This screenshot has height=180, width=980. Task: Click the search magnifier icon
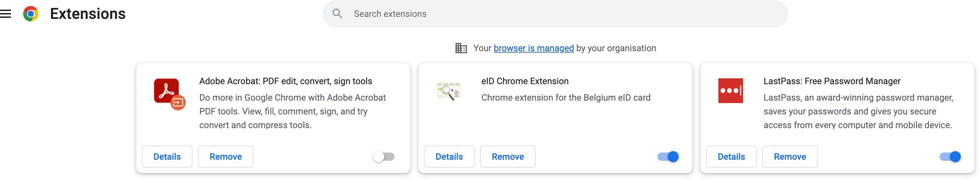[337, 14]
